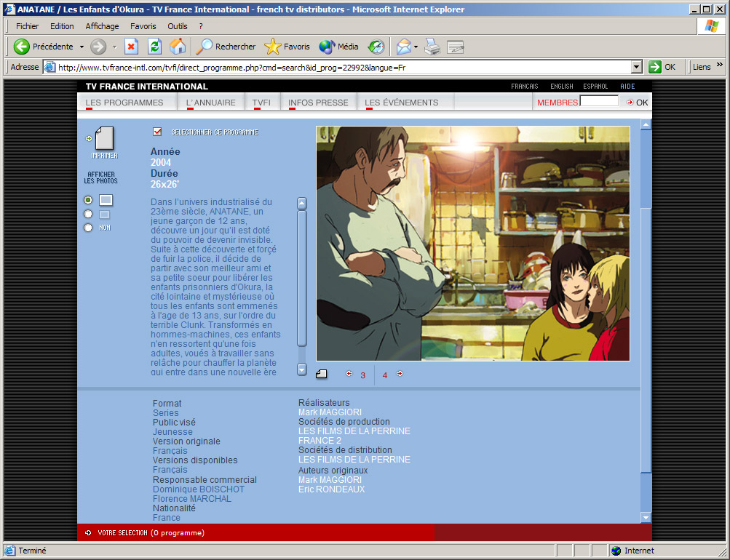
Task: Click the Français language link
Action: pos(524,86)
